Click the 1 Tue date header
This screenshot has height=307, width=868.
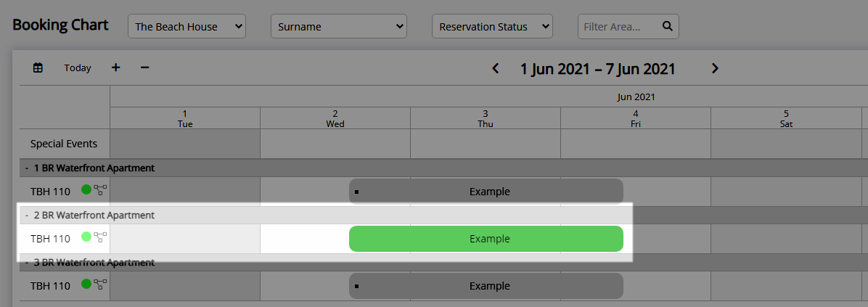coord(185,118)
